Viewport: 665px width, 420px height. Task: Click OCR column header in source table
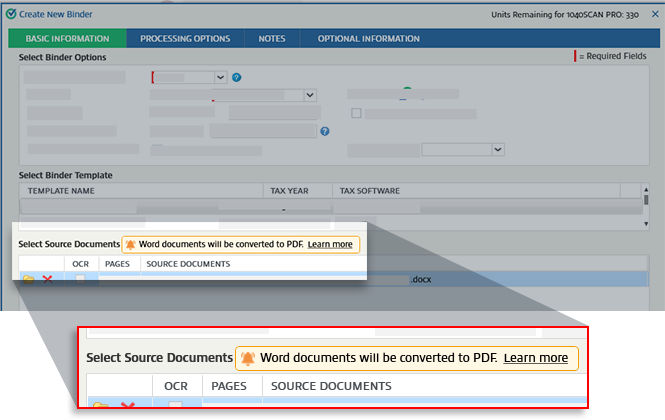tap(81, 264)
